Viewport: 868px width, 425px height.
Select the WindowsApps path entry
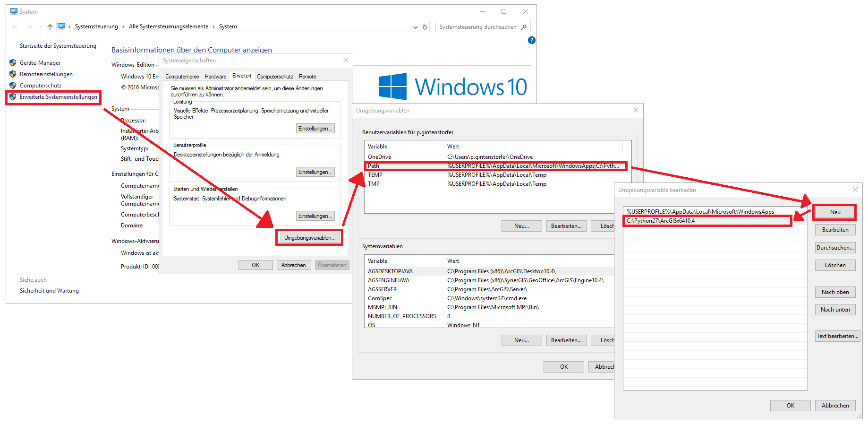coord(715,212)
